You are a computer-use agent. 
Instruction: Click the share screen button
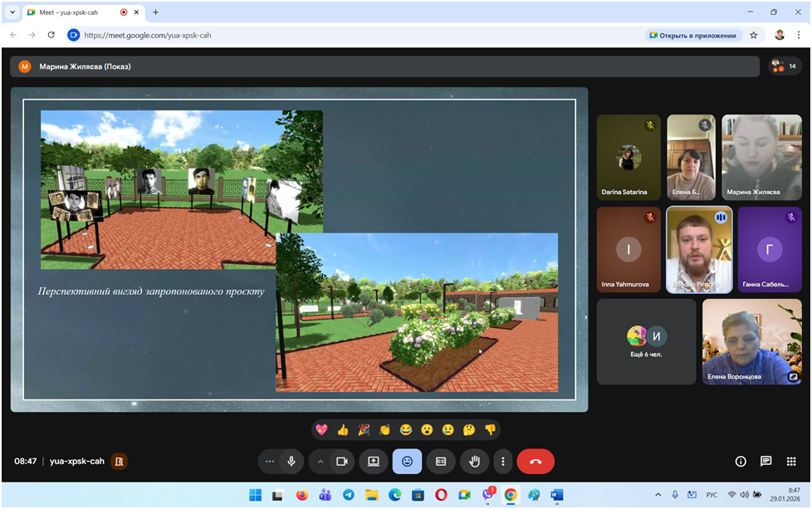[374, 461]
